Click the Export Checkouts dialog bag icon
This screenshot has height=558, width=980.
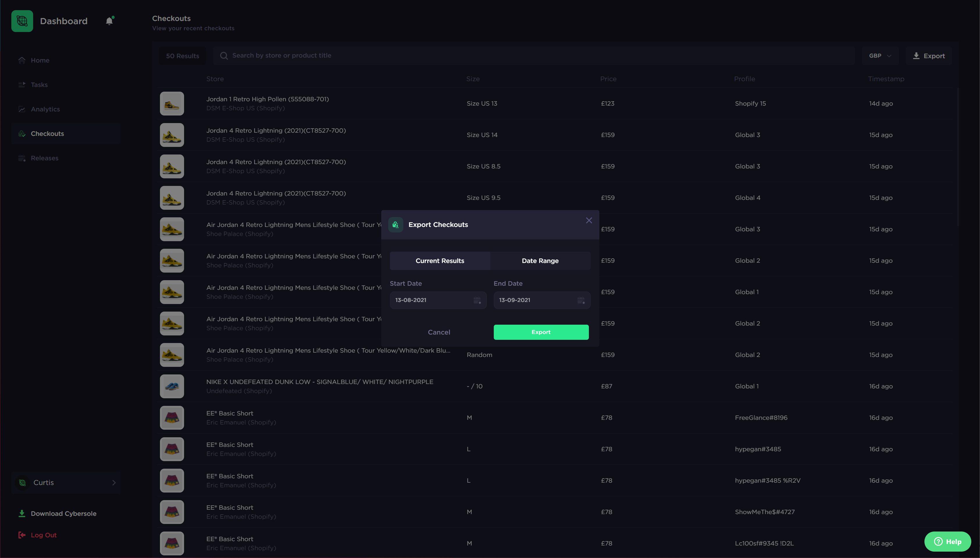[x=395, y=225]
